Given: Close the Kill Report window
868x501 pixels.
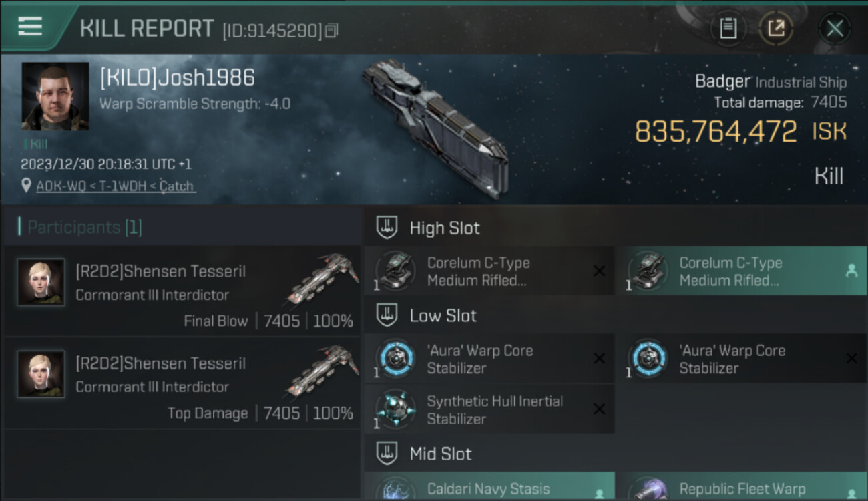Looking at the screenshot, I should pos(835,28).
